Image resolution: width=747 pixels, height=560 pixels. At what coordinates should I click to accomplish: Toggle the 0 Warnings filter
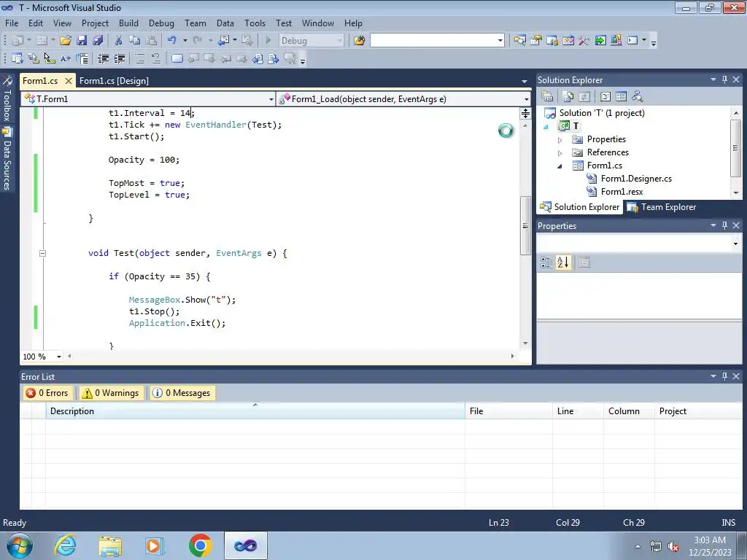pyautogui.click(x=111, y=393)
